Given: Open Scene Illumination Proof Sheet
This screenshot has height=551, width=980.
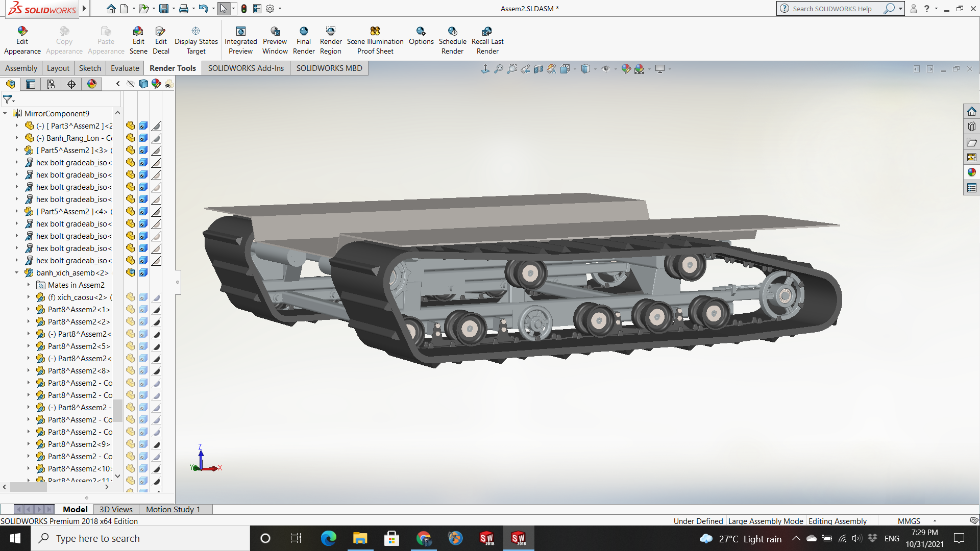Looking at the screenshot, I should tap(375, 40).
